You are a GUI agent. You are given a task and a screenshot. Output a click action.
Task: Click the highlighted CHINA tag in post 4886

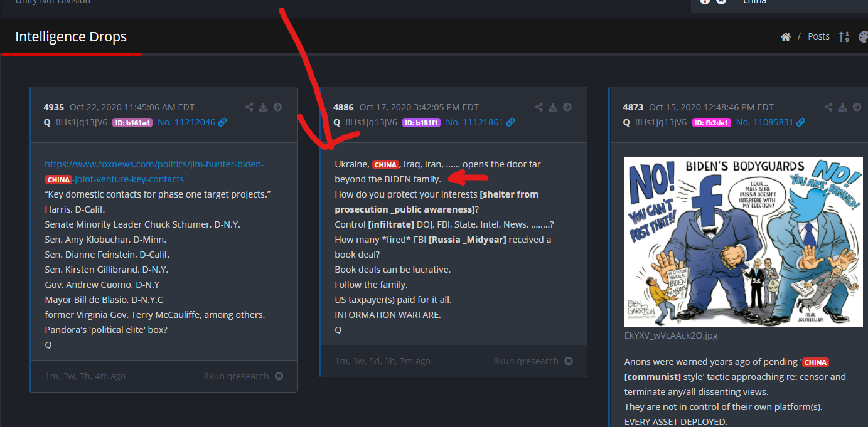tap(385, 165)
